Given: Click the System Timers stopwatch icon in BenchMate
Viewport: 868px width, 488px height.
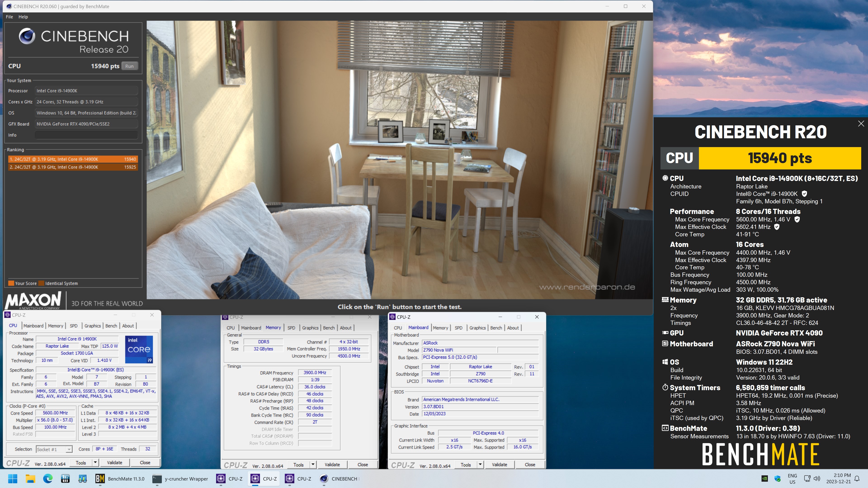Looking at the screenshot, I should coord(665,387).
